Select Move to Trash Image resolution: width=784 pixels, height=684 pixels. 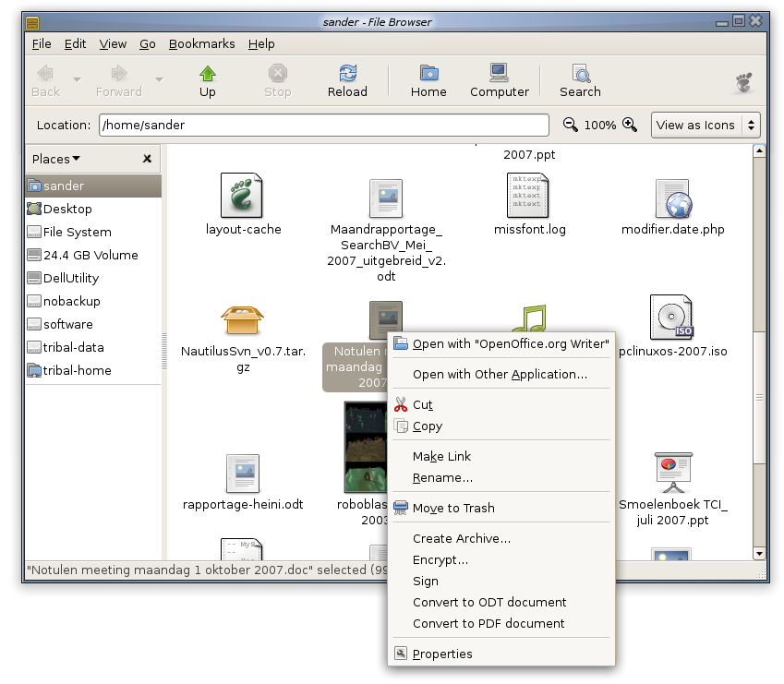pos(501,508)
